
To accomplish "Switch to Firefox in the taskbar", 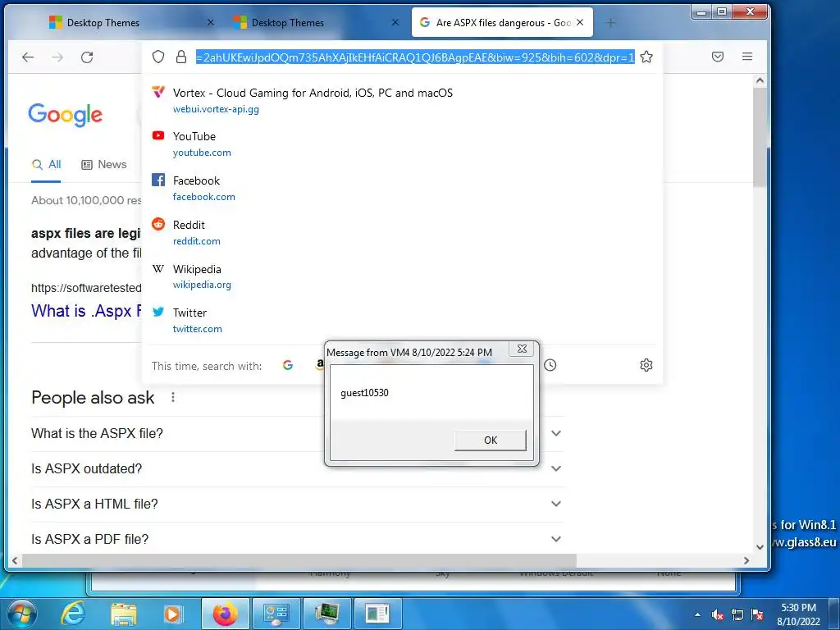I will [x=225, y=614].
